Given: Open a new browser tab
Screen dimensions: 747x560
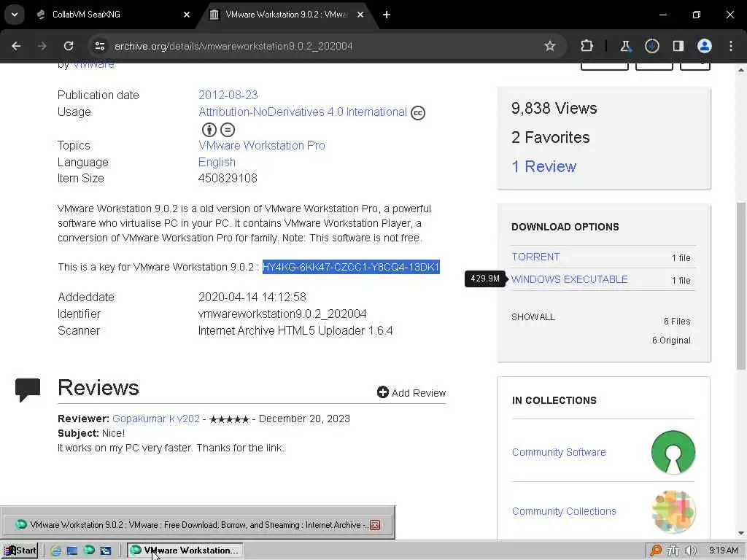Looking at the screenshot, I should (387, 15).
